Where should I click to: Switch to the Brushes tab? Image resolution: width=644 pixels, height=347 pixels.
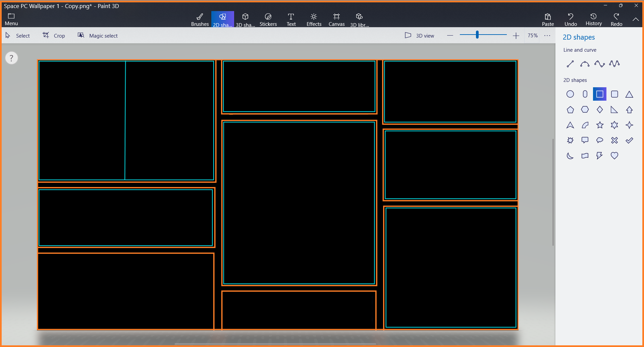pyautogui.click(x=200, y=19)
